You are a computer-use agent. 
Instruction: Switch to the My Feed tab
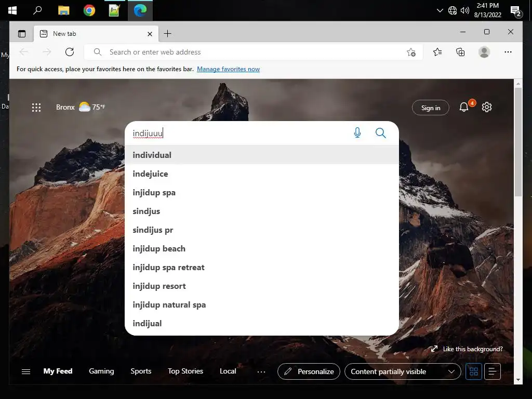click(x=58, y=371)
